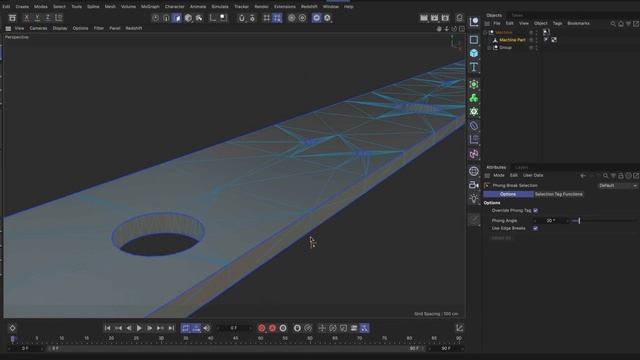This screenshot has height=360, width=640.
Task: Open the Default dropdown in Attributes
Action: [x=618, y=186]
